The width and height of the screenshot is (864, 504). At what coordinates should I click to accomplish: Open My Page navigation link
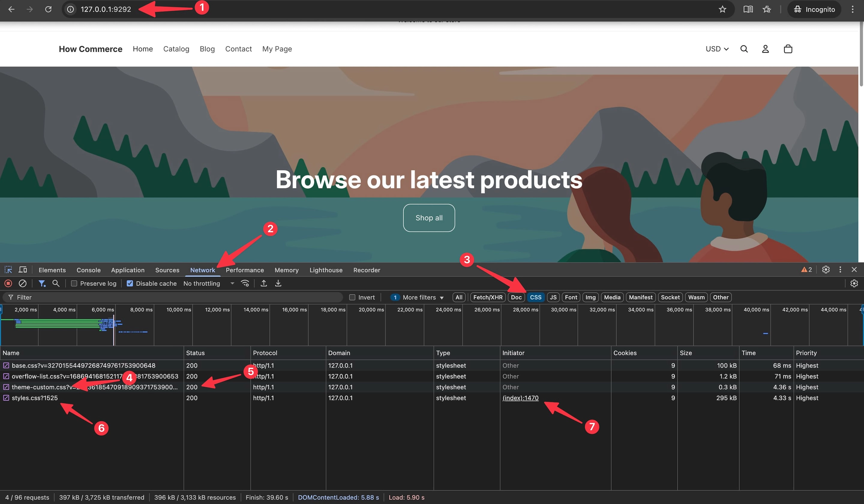[277, 49]
